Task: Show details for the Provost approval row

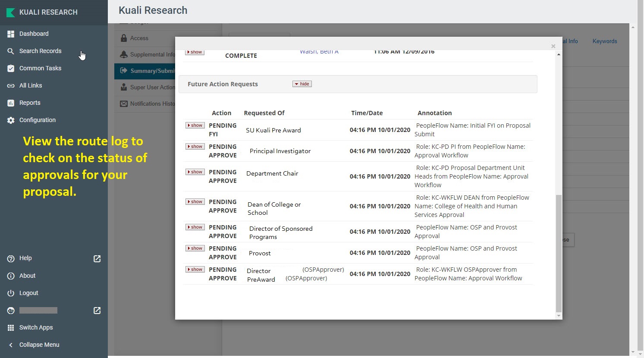Action: click(195, 248)
